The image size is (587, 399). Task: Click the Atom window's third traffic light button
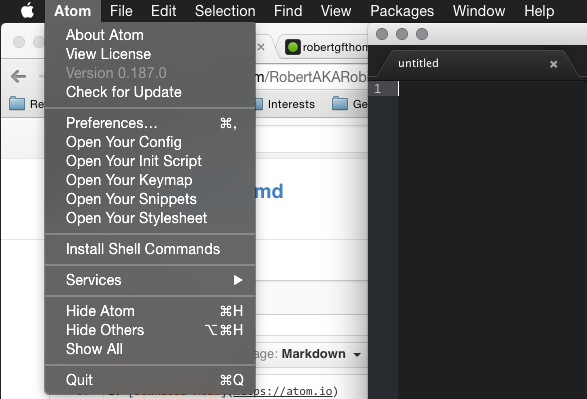point(422,34)
